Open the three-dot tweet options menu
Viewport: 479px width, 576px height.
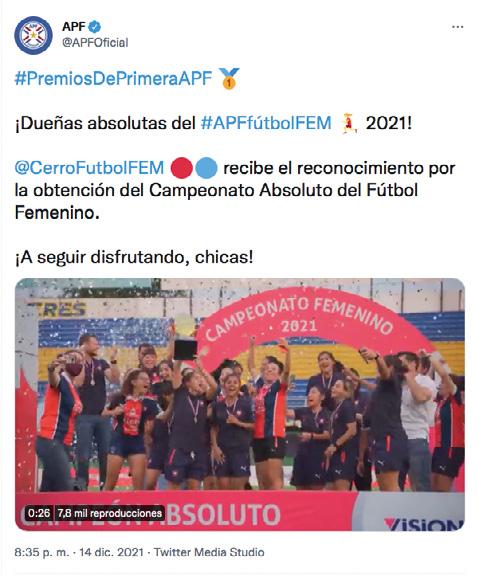tap(457, 27)
